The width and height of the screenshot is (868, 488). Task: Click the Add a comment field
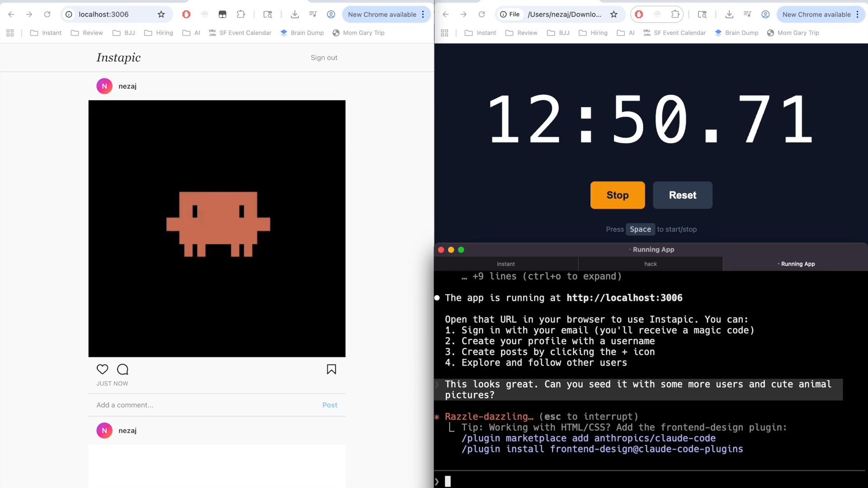[x=124, y=405]
